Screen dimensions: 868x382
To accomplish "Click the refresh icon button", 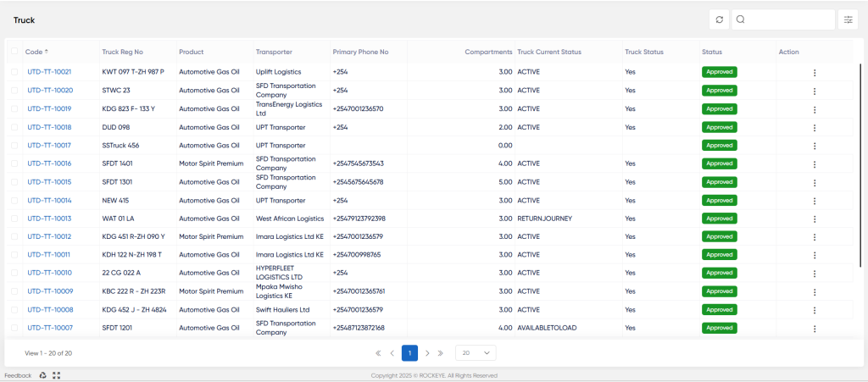I will click(x=719, y=19).
